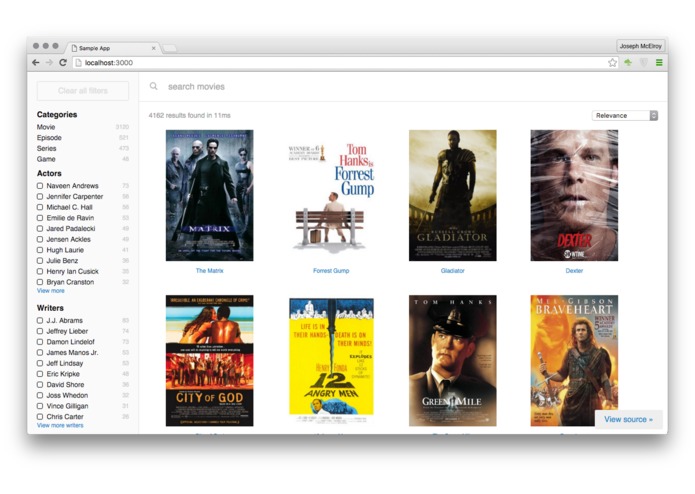Open the Relevance sort dropdown
This screenshot has width=695, height=494.
point(625,115)
